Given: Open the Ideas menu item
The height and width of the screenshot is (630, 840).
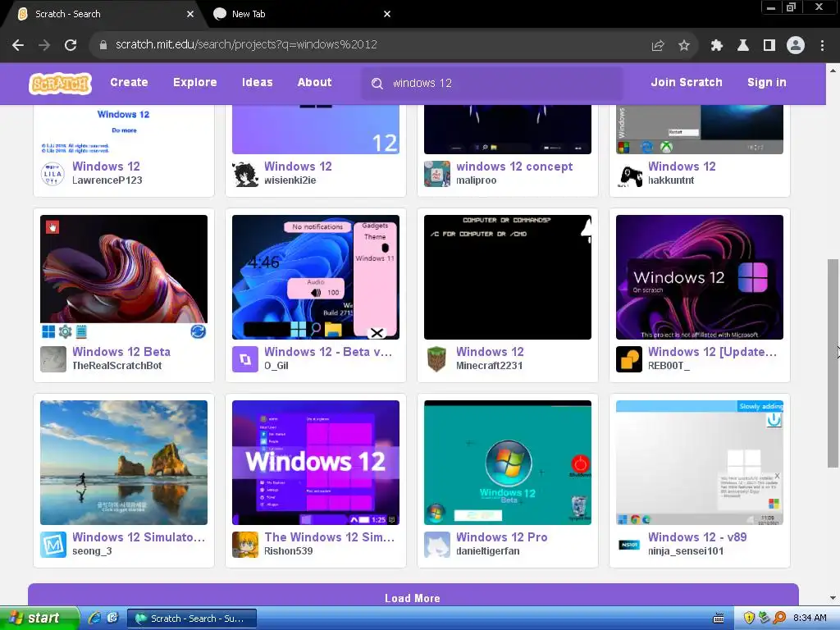Looking at the screenshot, I should 257,83.
